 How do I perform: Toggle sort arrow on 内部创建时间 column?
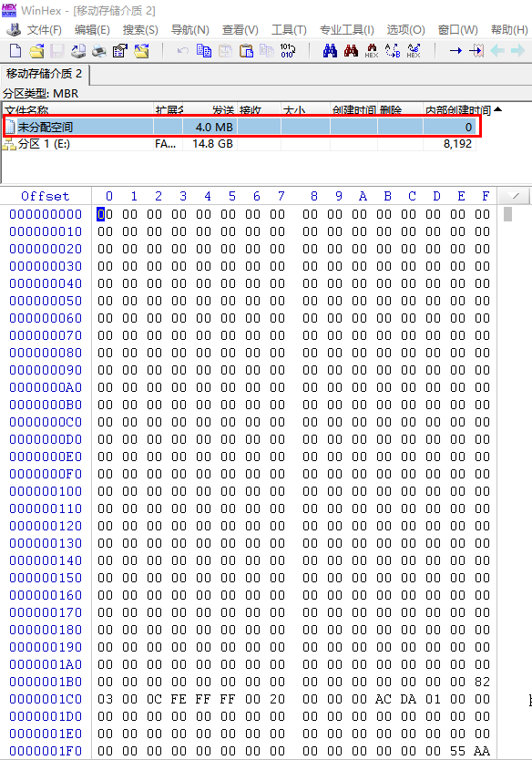[x=497, y=109]
